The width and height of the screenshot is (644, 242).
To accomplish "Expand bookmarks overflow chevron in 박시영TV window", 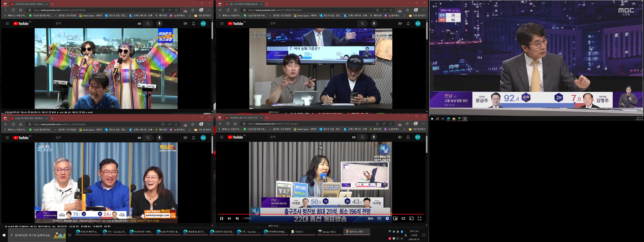I will coord(190,130).
